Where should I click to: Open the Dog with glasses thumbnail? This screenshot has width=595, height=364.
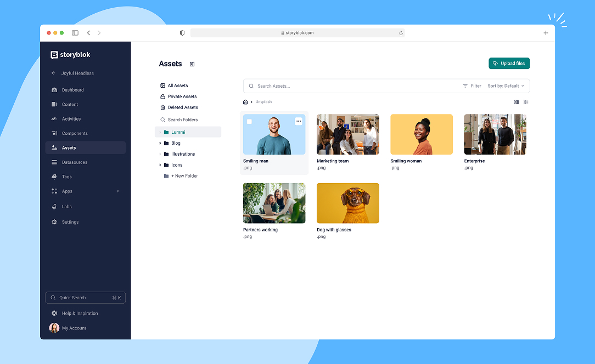click(348, 203)
